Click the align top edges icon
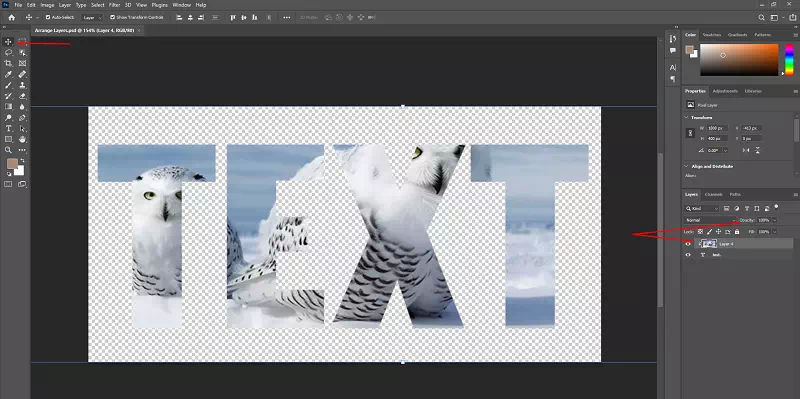This screenshot has height=399, width=800. click(233, 17)
